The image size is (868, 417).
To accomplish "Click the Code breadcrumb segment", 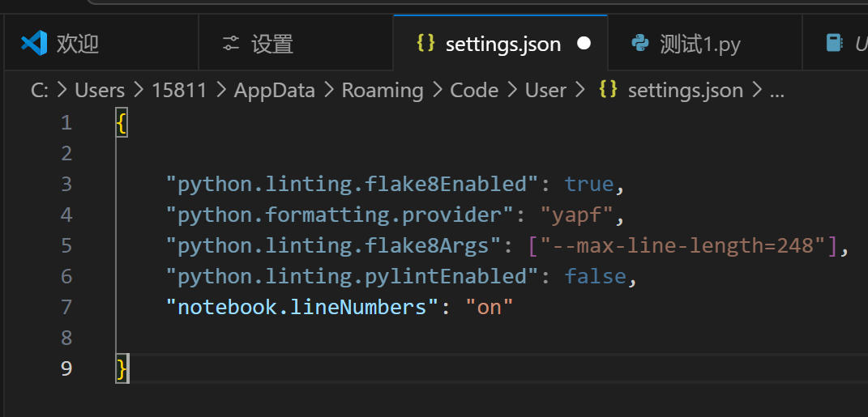I will coord(474,90).
